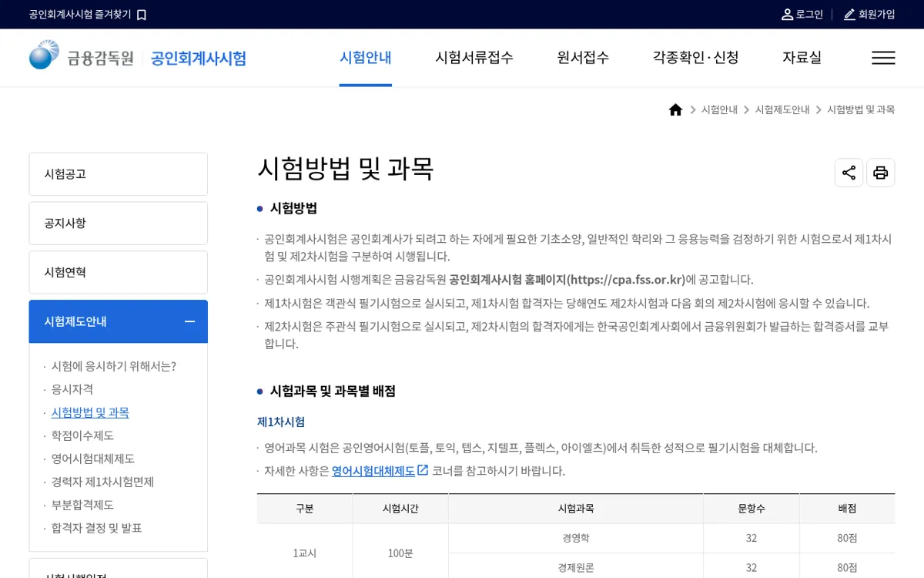Image resolution: width=924 pixels, height=578 pixels.
Task: Open 공지사항 in sidebar
Action: [119, 223]
